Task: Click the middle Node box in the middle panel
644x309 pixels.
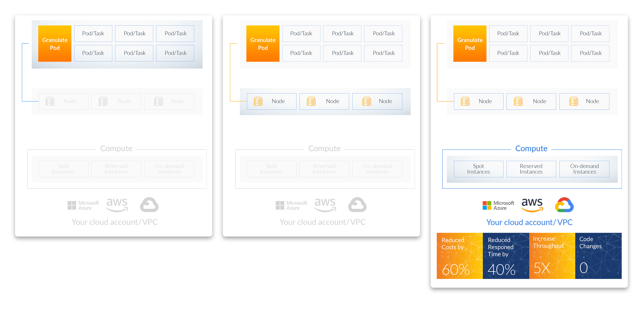Action: (324, 101)
